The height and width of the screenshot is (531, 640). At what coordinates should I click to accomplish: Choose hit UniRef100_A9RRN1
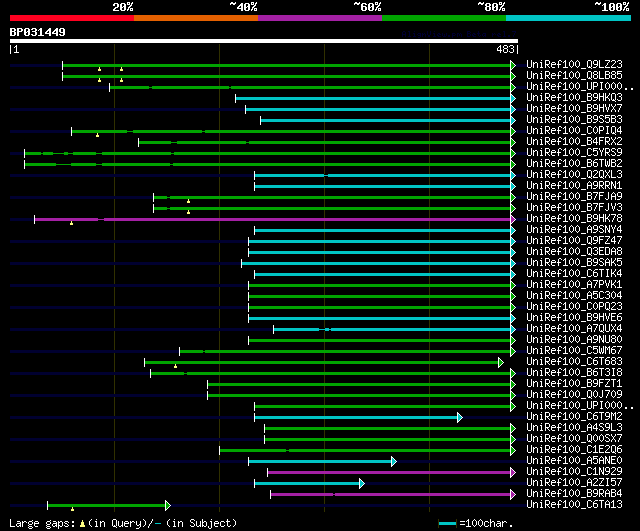click(574, 186)
